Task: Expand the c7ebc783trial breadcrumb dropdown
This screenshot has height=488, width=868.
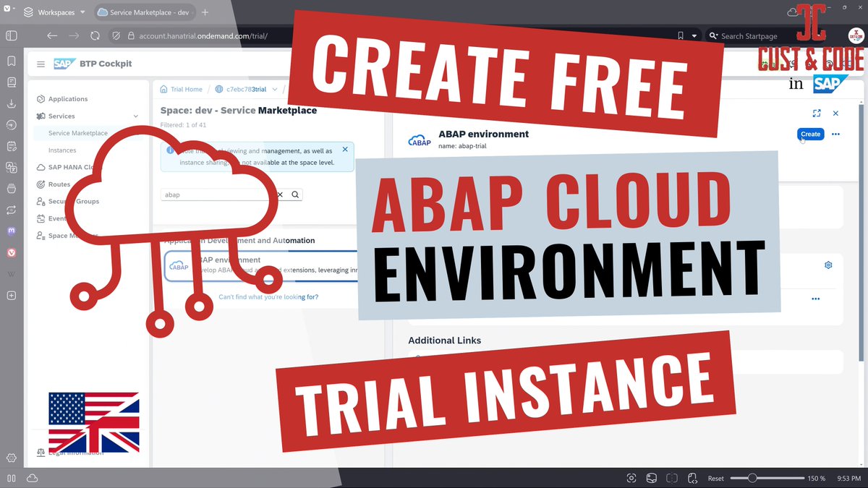Action: [x=275, y=89]
